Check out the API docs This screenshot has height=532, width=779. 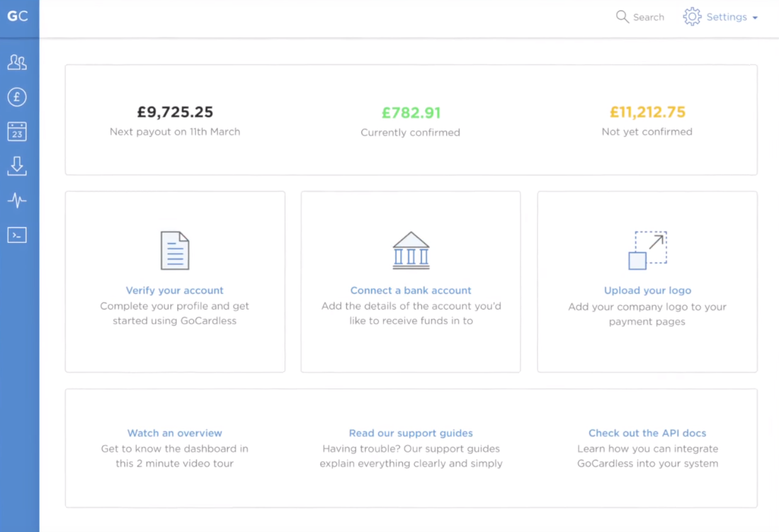coord(647,433)
